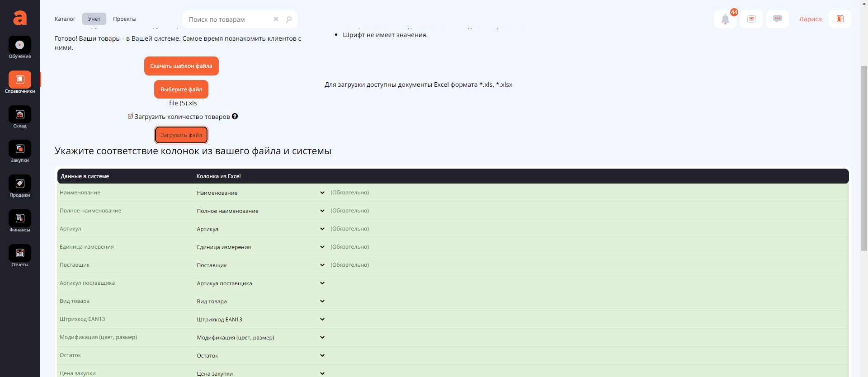
Task: Open the Финансы sidebar icon
Action: (20, 221)
